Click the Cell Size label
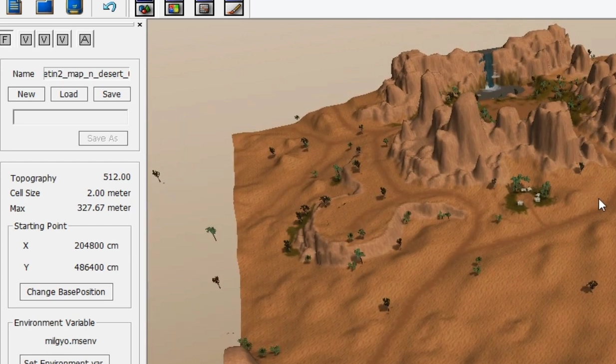 click(x=25, y=193)
